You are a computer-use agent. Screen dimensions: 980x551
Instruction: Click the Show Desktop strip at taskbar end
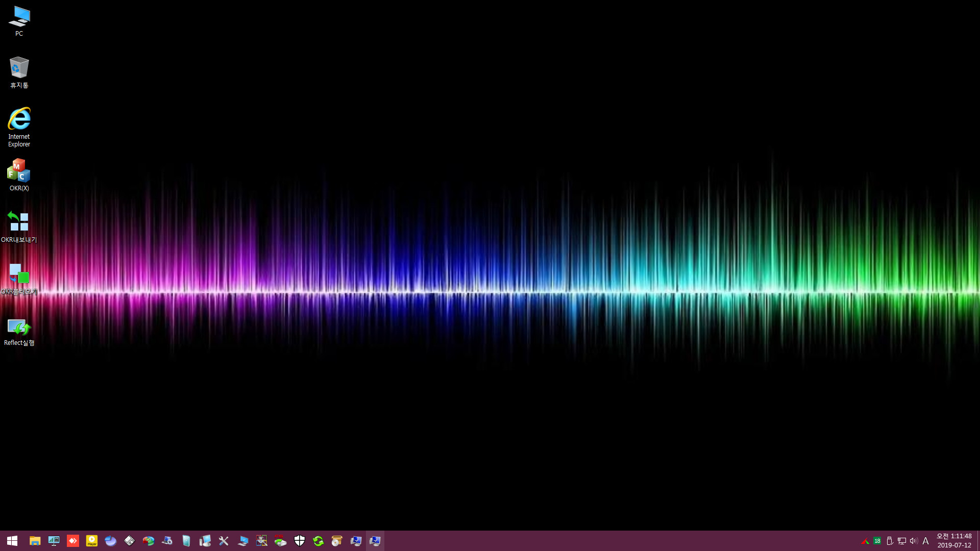pyautogui.click(x=978, y=541)
